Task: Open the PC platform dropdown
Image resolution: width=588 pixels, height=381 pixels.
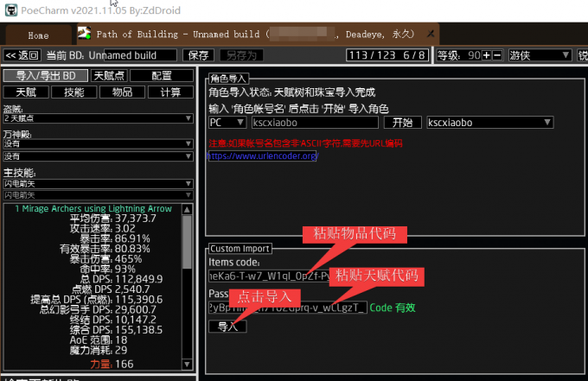Action: (x=227, y=123)
